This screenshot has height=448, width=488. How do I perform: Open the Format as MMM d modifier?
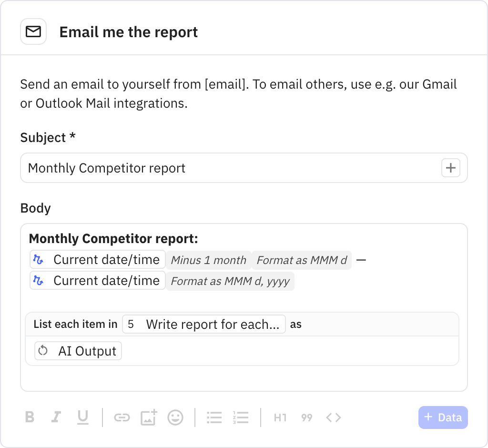(x=302, y=260)
